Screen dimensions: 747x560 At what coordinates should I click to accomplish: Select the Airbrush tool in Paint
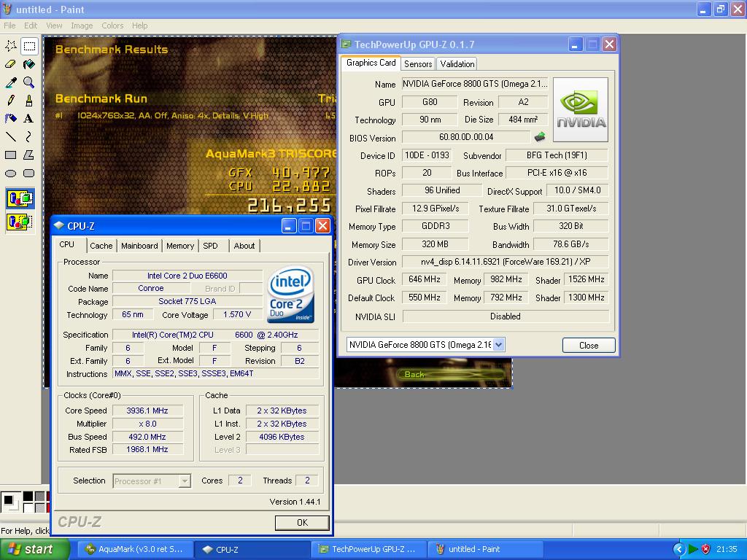pos(11,118)
